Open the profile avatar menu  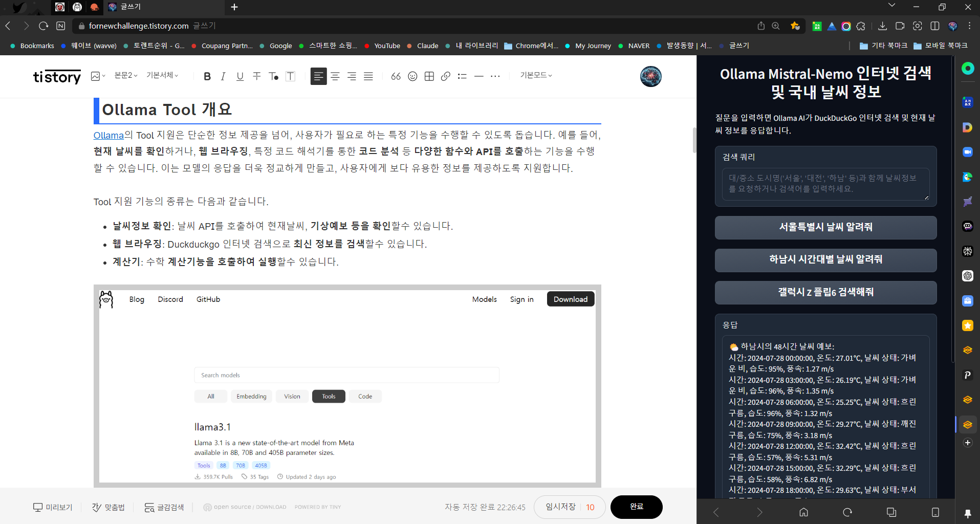tap(651, 76)
